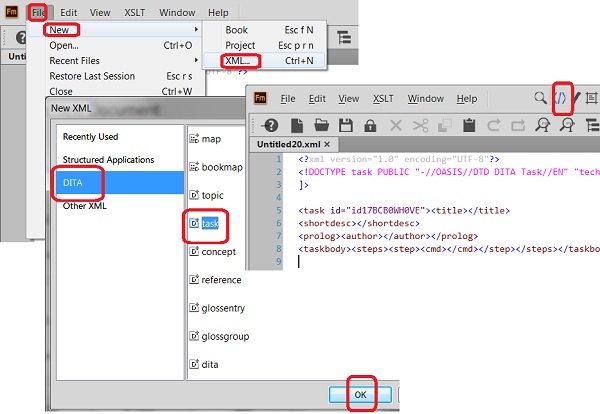Open Window menu in the Untitled20.xml window
The image size is (600, 414).
426,98
